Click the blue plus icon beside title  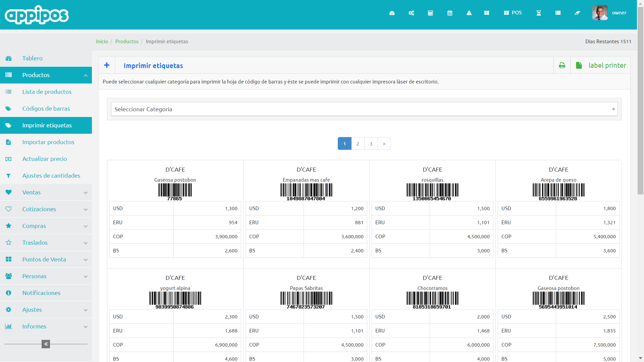click(107, 65)
